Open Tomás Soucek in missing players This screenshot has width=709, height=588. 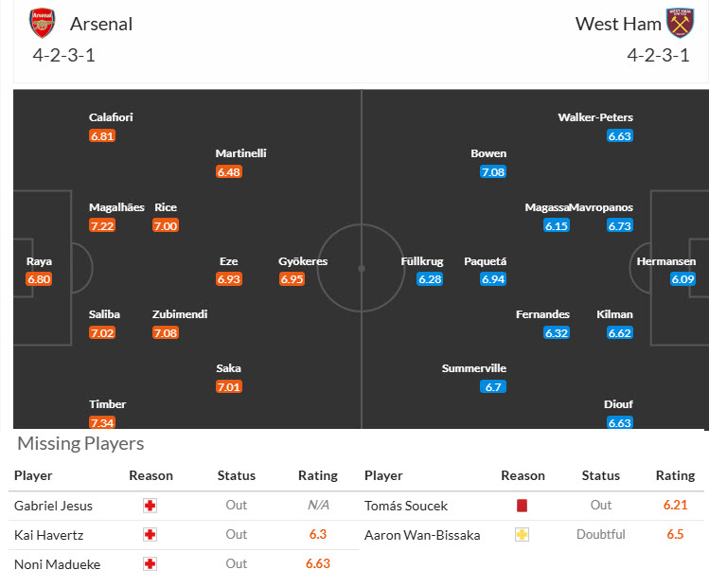pyautogui.click(x=406, y=506)
